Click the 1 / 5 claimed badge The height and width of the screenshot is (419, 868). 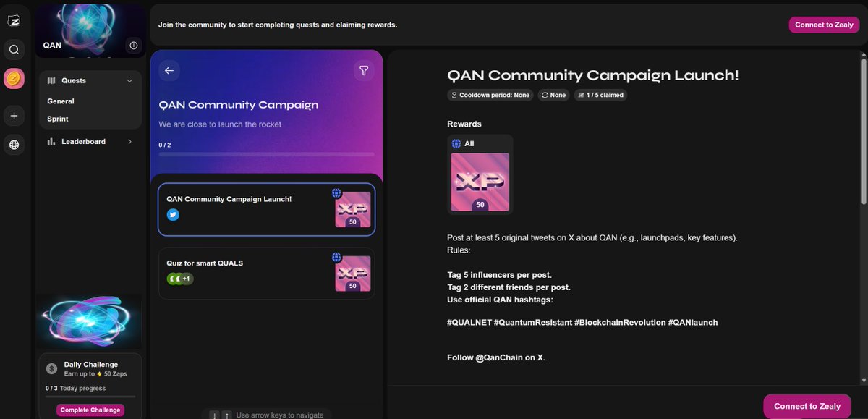click(x=600, y=95)
